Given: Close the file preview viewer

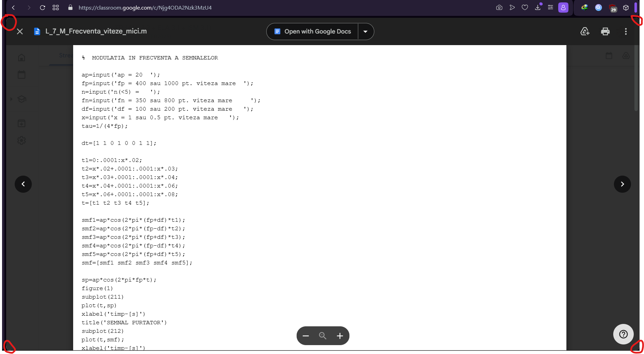Looking at the screenshot, I should [20, 31].
